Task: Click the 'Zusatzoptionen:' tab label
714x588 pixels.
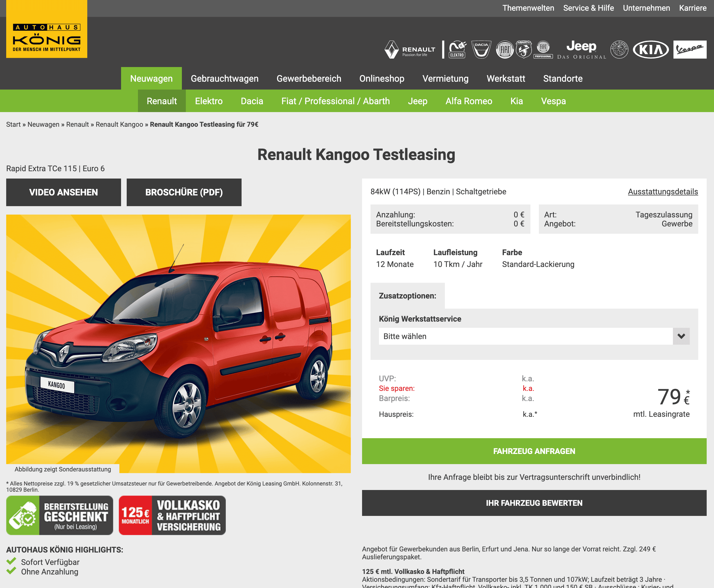Action: click(x=407, y=296)
